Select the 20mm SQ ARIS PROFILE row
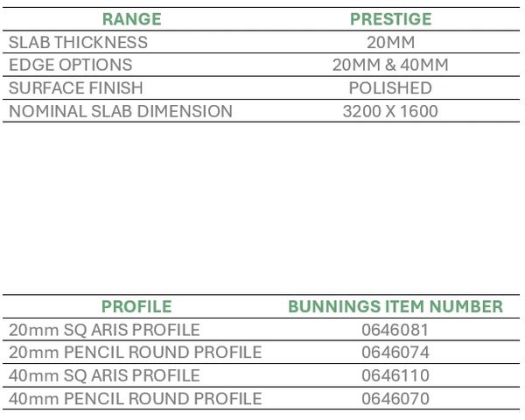 [104, 330]
